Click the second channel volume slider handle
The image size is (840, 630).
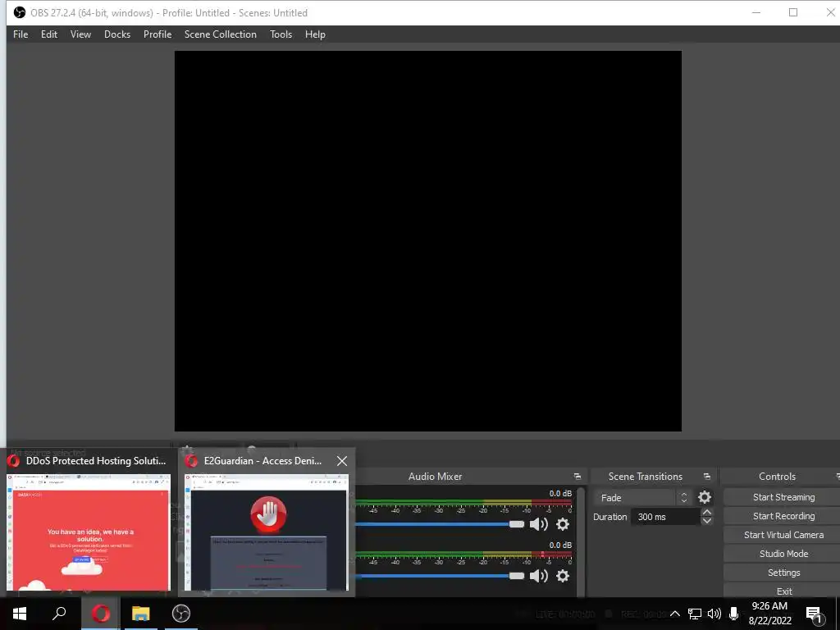point(517,576)
